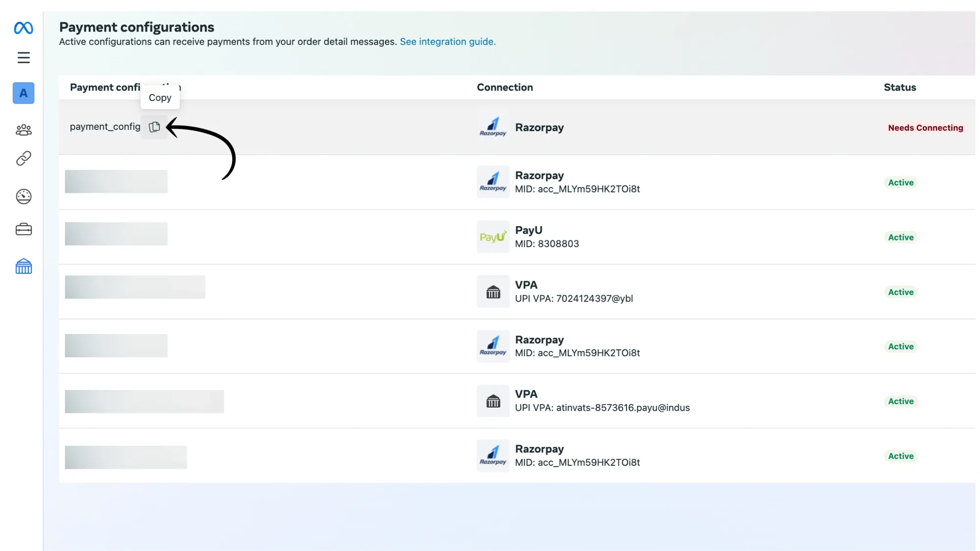980x551 pixels.
Task: Select the last Razorpay row at bottom
Action: click(x=577, y=455)
